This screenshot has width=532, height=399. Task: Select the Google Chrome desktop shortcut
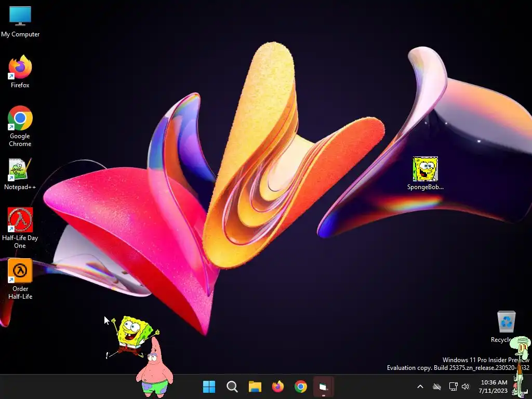(x=20, y=126)
